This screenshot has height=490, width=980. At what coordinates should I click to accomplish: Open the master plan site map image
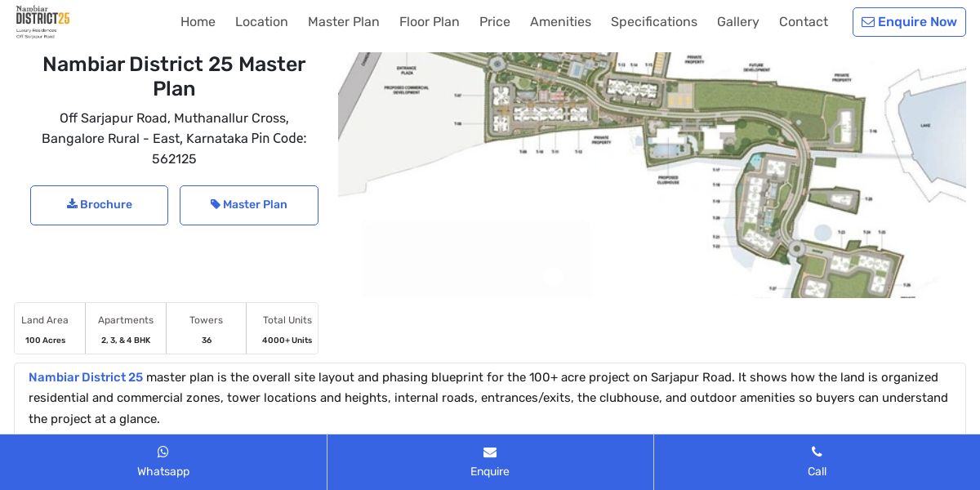652,175
